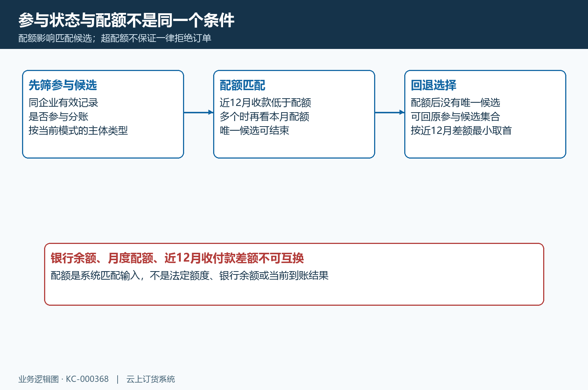Click subtitle 配额影响匹配候选；超配额不保证一律拒绝订单
The width and height of the screenshot is (588, 390).
pyautogui.click(x=115, y=38)
